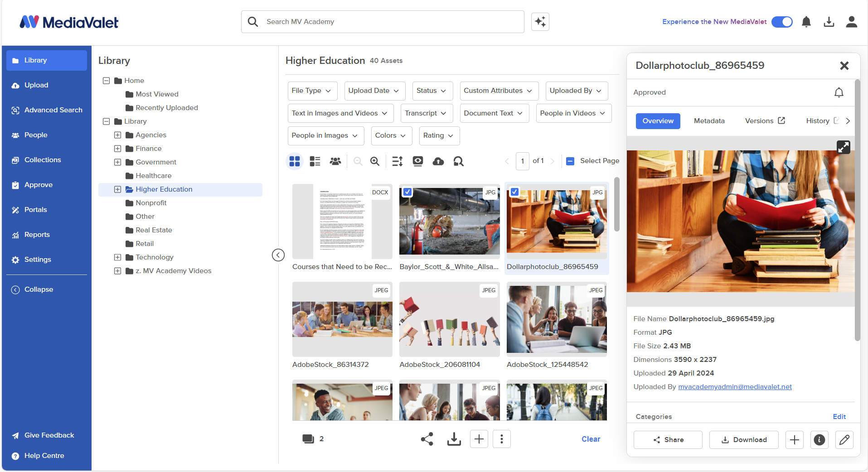
Task: Open Uploaded By filter dropdown
Action: pyautogui.click(x=577, y=91)
